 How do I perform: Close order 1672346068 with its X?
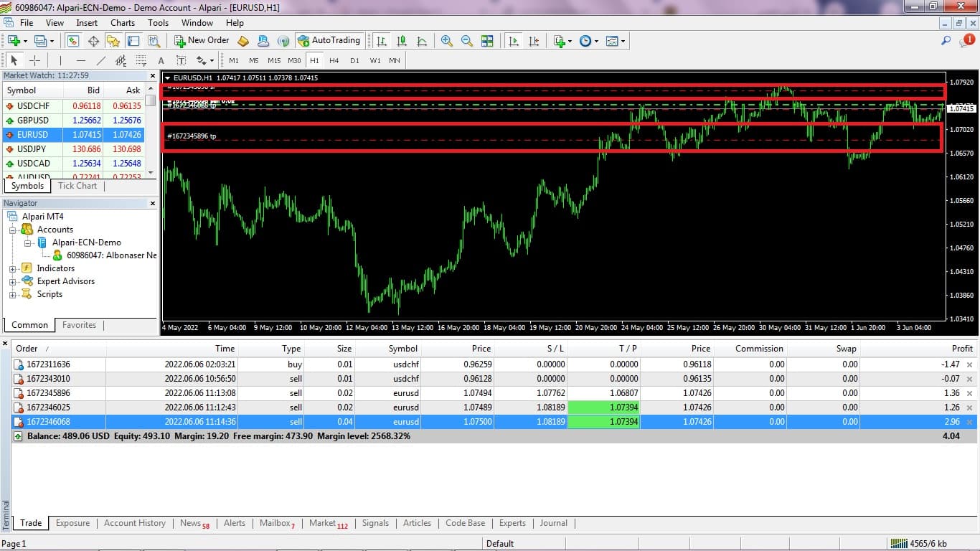[970, 422]
